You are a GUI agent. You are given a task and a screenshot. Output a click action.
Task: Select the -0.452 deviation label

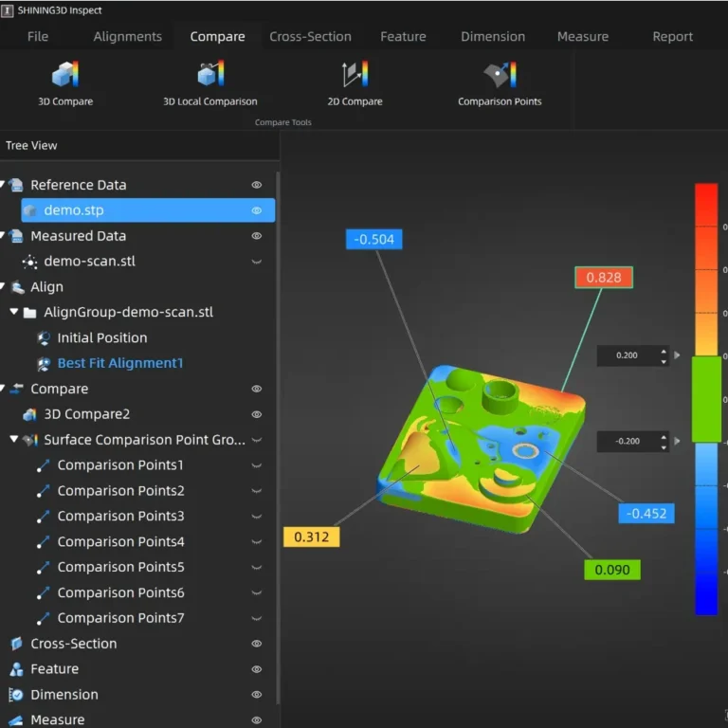coord(646,514)
